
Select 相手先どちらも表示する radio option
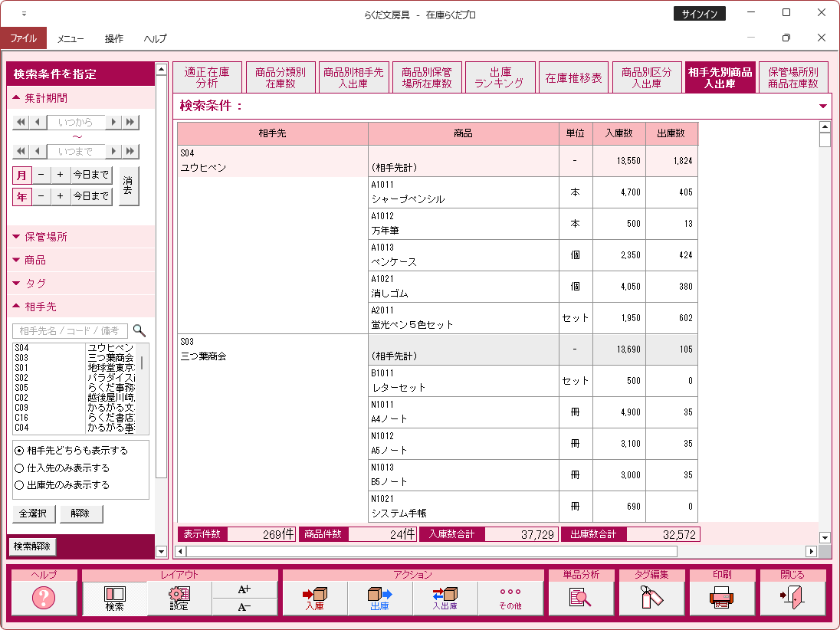click(x=19, y=451)
